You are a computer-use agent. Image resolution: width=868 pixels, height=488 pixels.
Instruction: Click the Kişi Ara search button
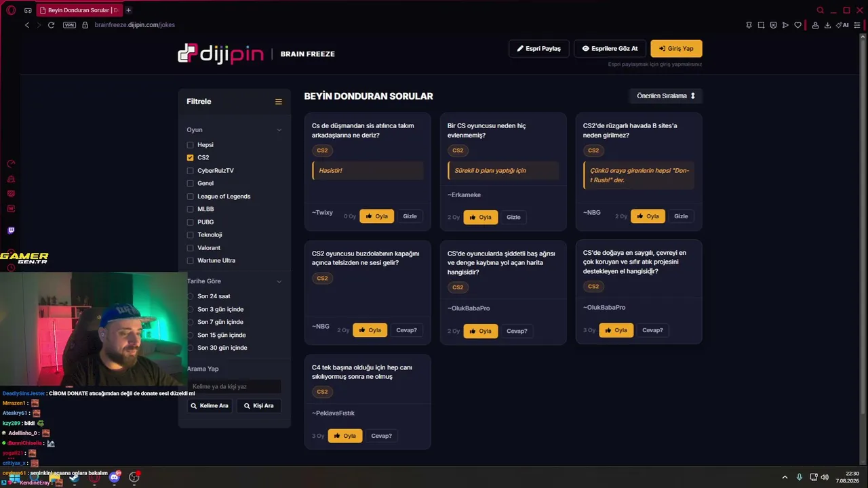(258, 406)
